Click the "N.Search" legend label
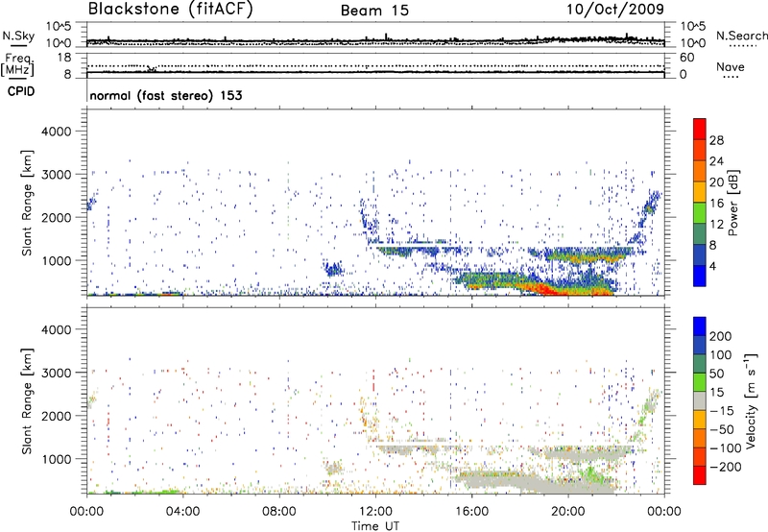 [742, 36]
